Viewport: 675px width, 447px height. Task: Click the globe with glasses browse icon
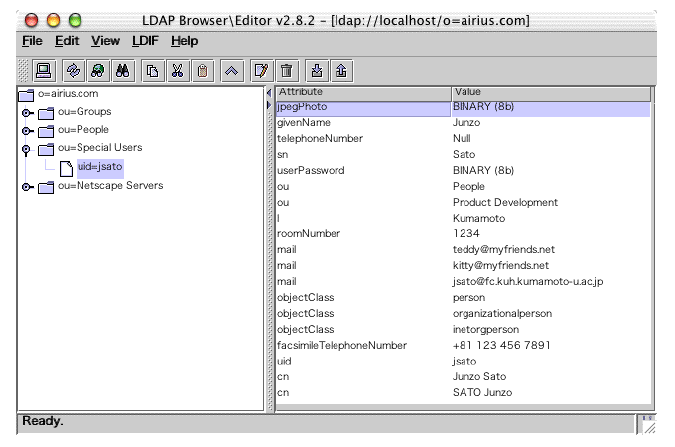98,71
